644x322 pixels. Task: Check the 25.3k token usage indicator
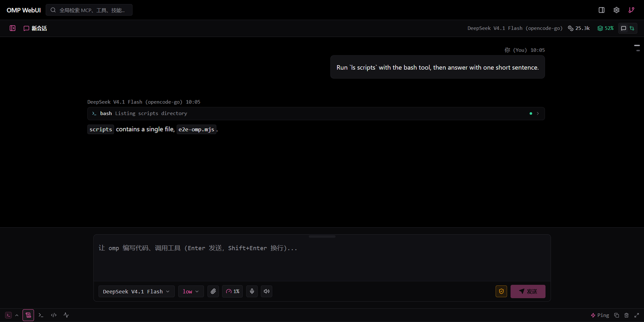579,28
